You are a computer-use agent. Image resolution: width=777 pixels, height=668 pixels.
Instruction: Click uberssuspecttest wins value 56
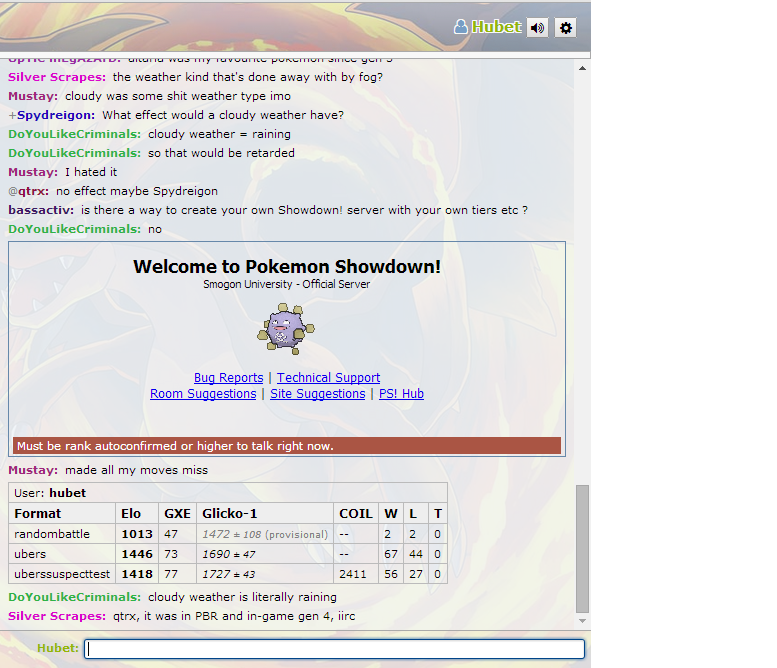coord(390,574)
